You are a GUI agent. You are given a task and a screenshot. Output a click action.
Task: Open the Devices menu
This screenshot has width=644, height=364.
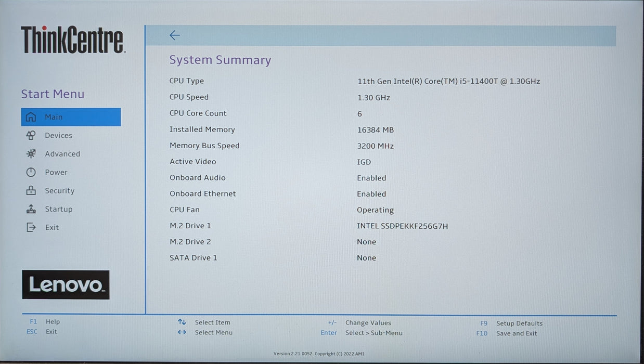coord(58,135)
